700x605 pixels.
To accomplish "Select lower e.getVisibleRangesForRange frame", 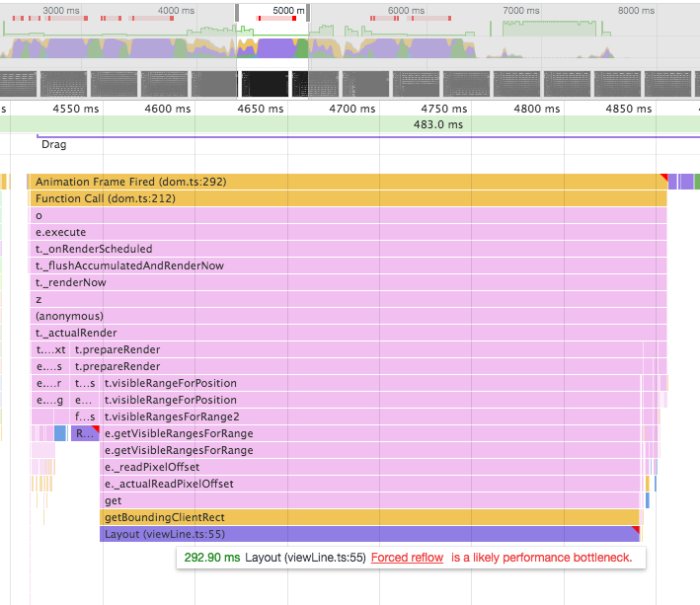I will coord(370,450).
